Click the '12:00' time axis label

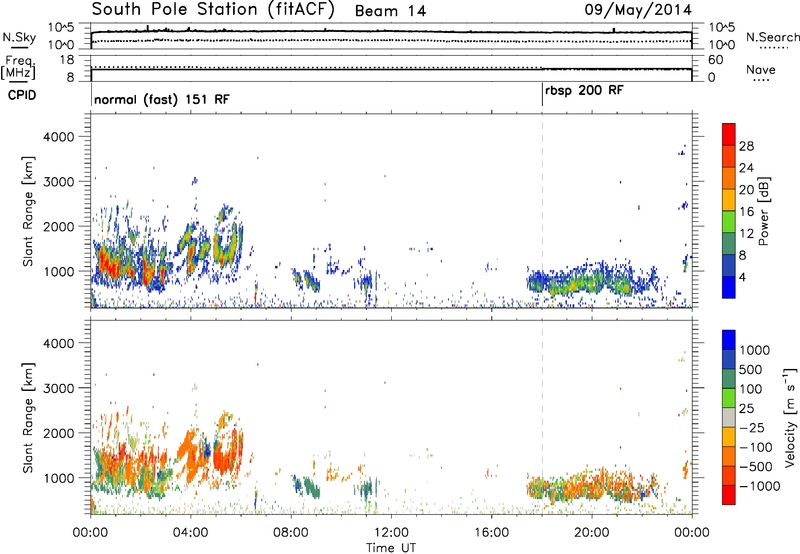391,533
